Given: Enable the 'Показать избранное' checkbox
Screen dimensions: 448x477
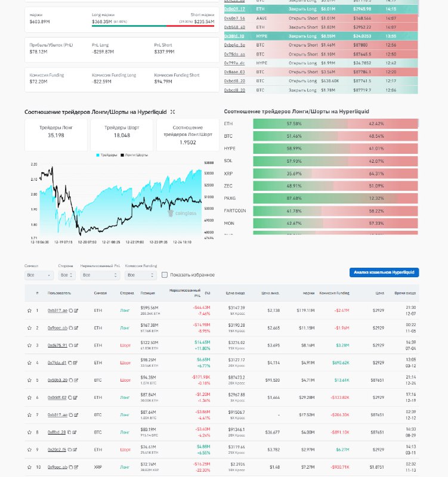Looking at the screenshot, I should (x=165, y=275).
